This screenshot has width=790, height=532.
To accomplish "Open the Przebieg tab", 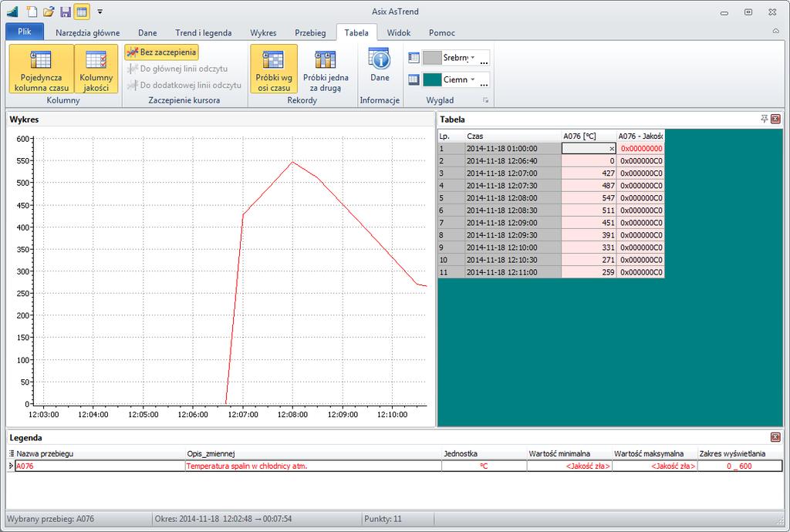I will [x=310, y=32].
